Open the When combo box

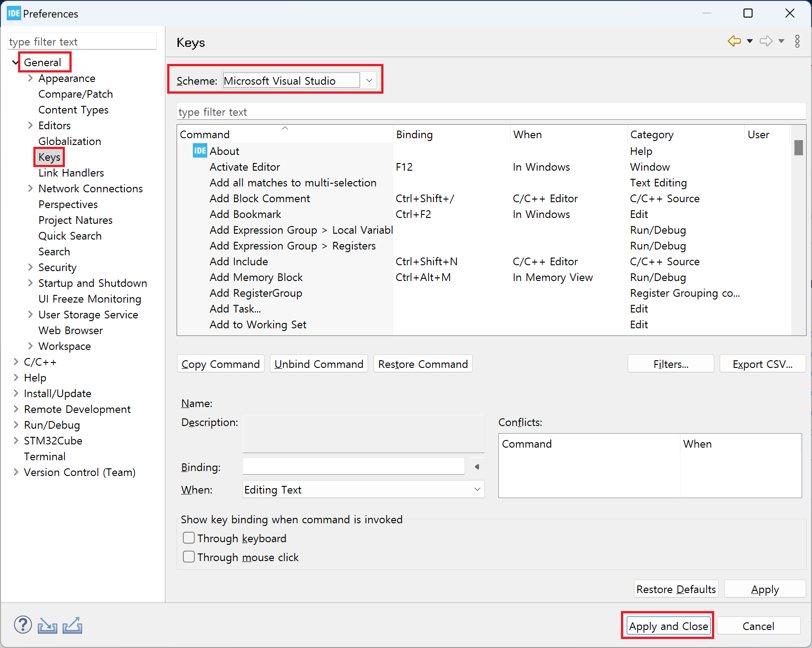pos(363,489)
